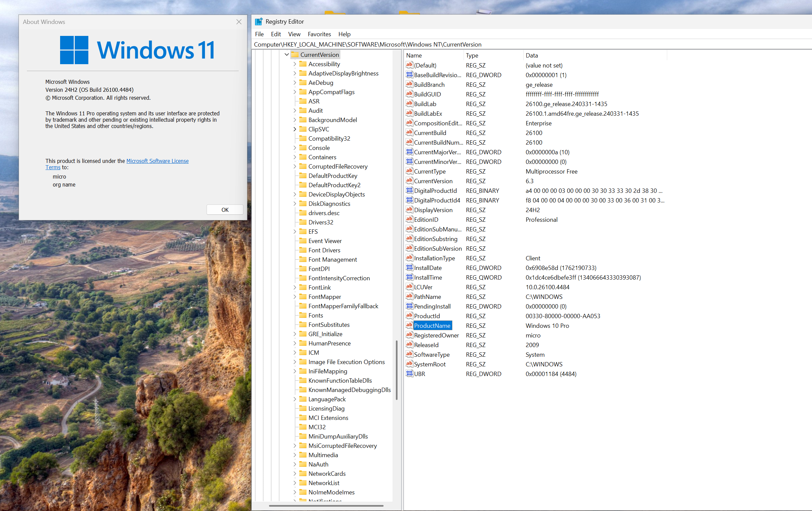
Task: Click the InstallTime QWORD value icon
Action: 409,277
